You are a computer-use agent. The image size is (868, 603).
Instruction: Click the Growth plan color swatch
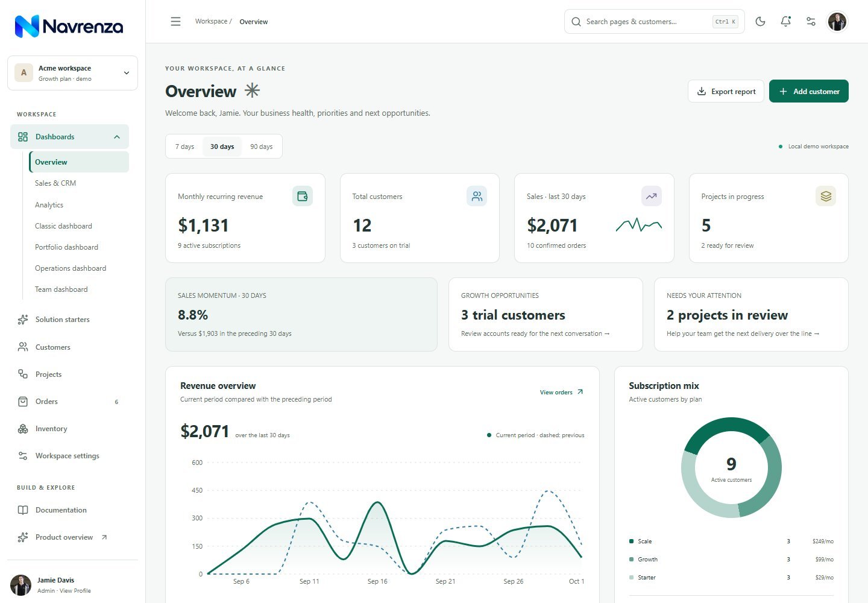[631, 560]
